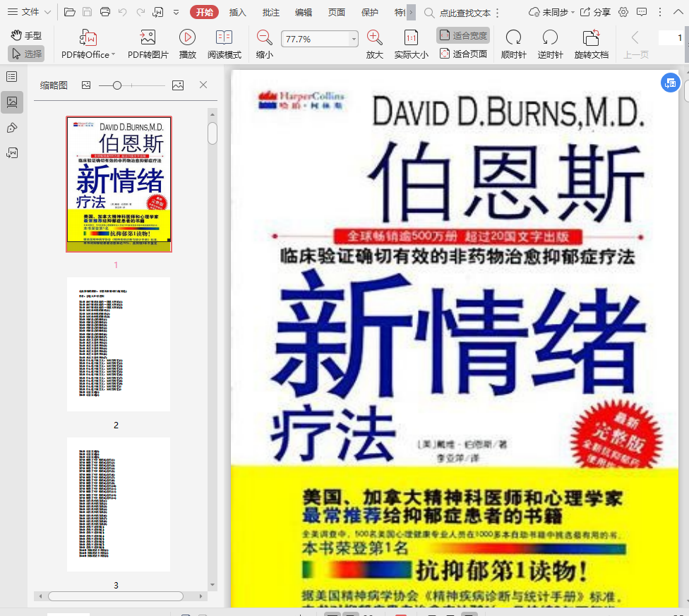
Task: Open the outline list sidebar icon
Action: [x=12, y=77]
